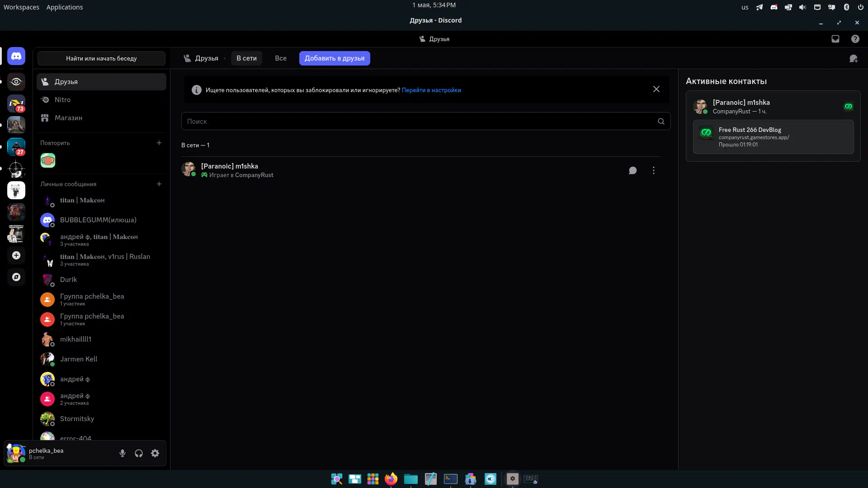Click CompanyRust game icon in active contacts
The image size is (868, 488).
(849, 107)
